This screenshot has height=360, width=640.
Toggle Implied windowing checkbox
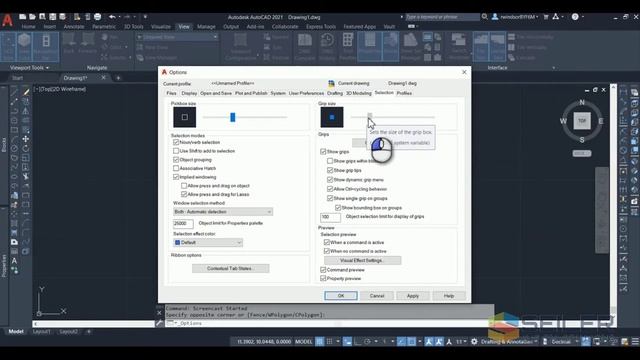(x=176, y=177)
